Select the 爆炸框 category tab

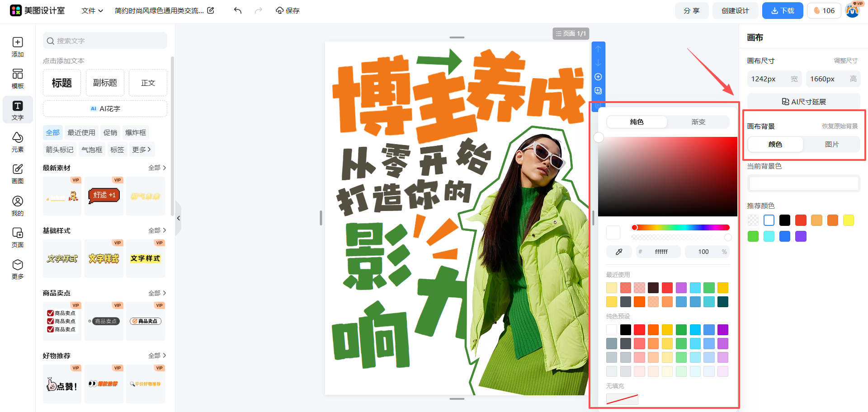[x=136, y=132]
